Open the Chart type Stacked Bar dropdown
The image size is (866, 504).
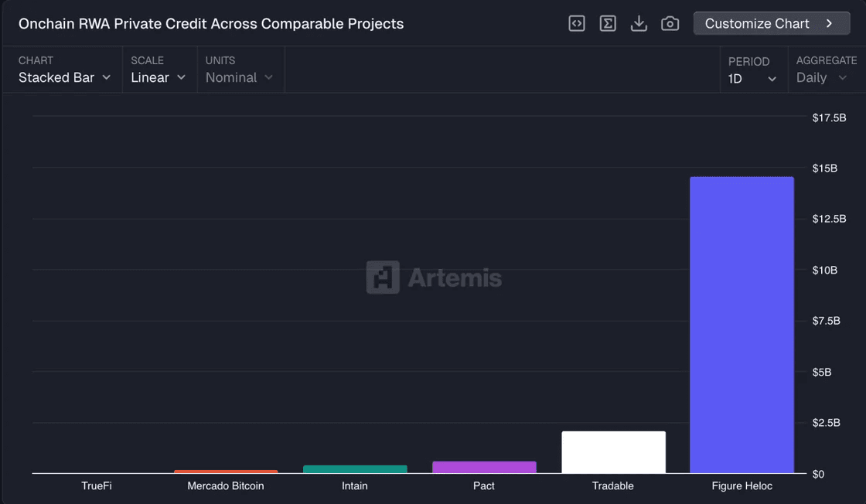click(x=65, y=78)
